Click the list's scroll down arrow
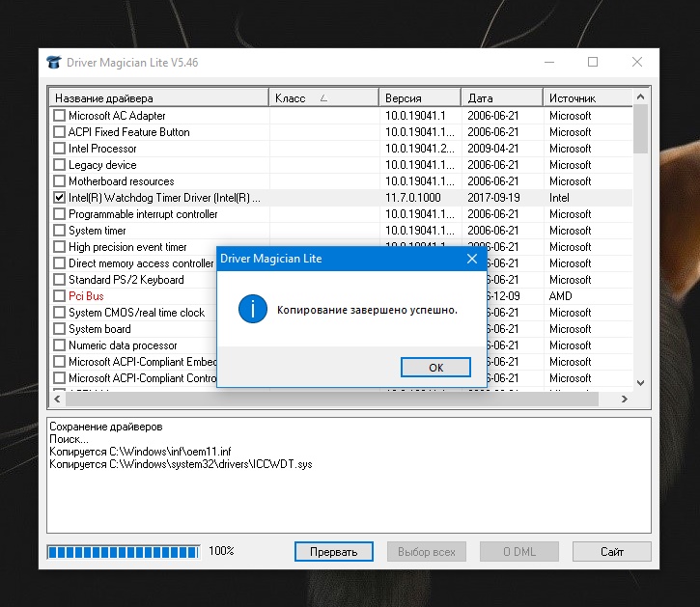 (x=641, y=383)
